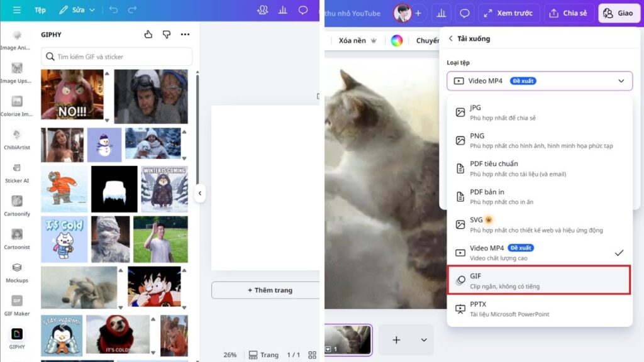Open the color wheel picker
The image size is (644, 362).
tap(396, 40)
